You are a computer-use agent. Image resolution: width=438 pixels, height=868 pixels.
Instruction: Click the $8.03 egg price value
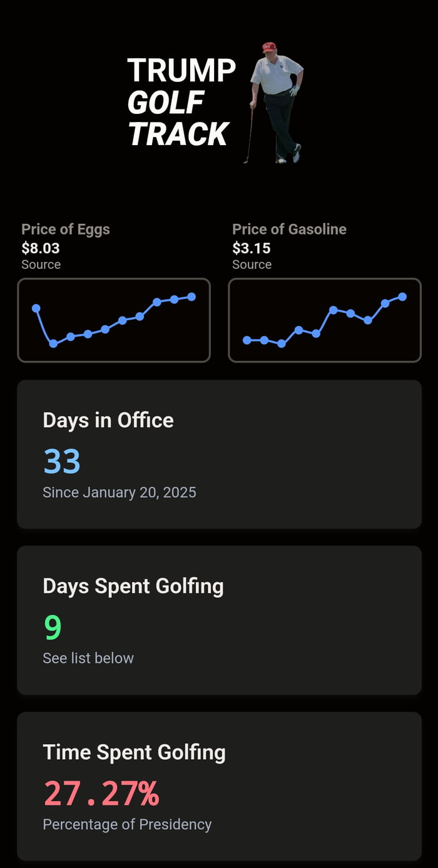(x=41, y=248)
